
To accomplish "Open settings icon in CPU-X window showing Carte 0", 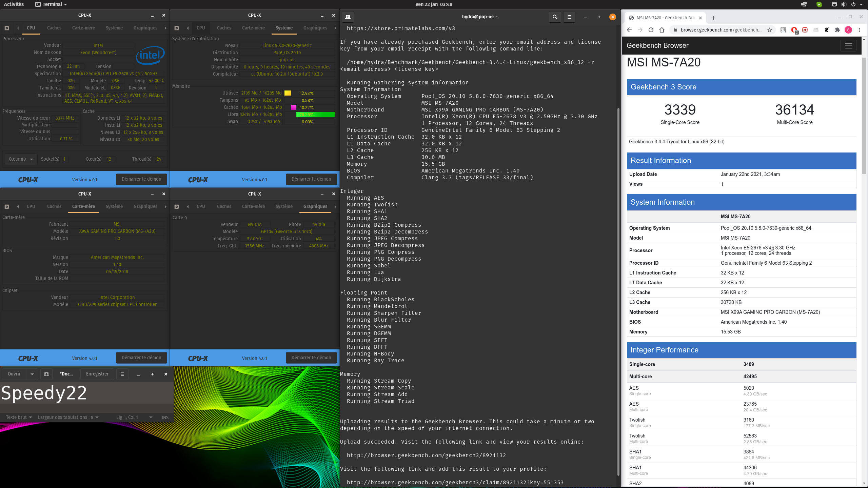I will point(177,206).
